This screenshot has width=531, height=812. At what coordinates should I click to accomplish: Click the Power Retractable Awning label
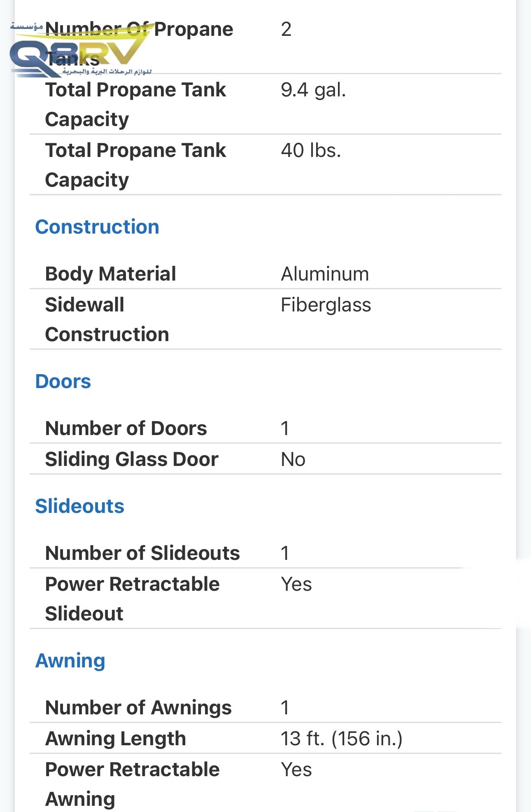point(132,784)
